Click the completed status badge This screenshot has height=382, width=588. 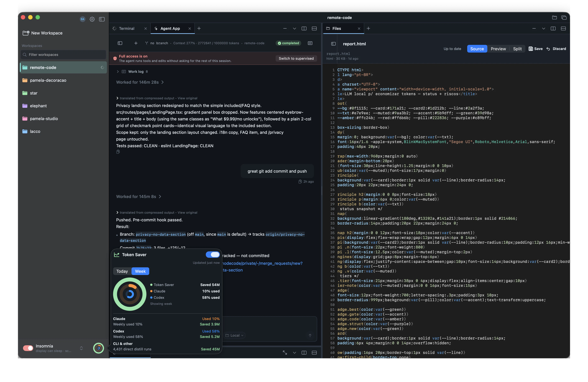288,43
